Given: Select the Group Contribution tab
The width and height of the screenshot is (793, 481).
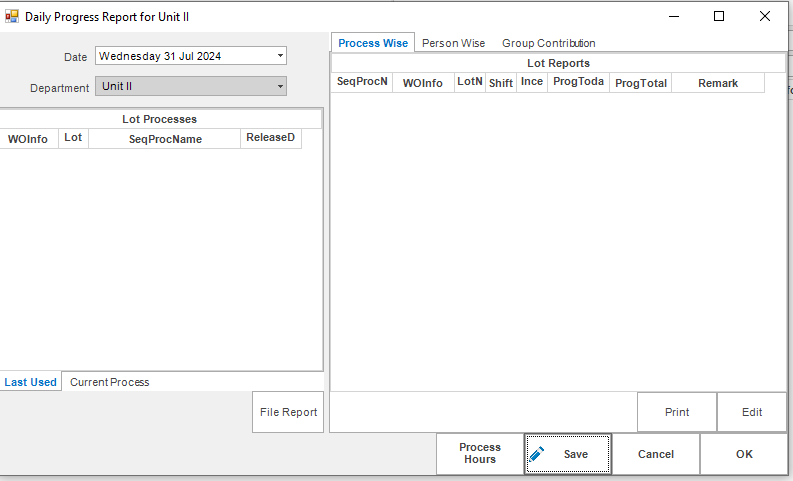Looking at the screenshot, I should click(548, 43).
